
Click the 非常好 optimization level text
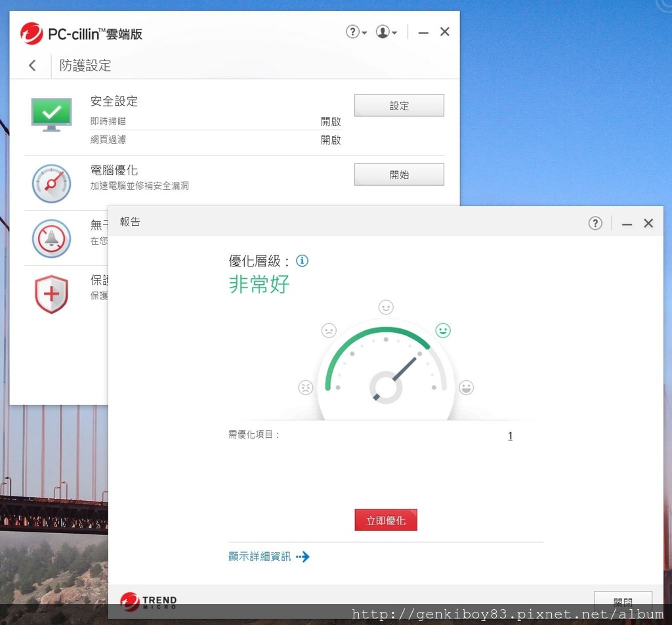pyautogui.click(x=259, y=284)
